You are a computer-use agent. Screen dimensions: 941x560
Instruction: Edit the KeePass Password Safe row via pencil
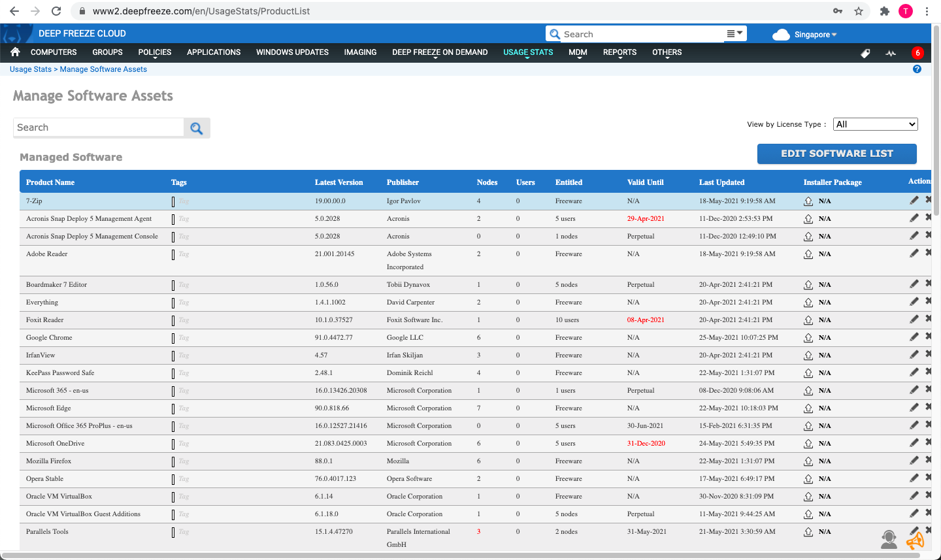pos(914,372)
